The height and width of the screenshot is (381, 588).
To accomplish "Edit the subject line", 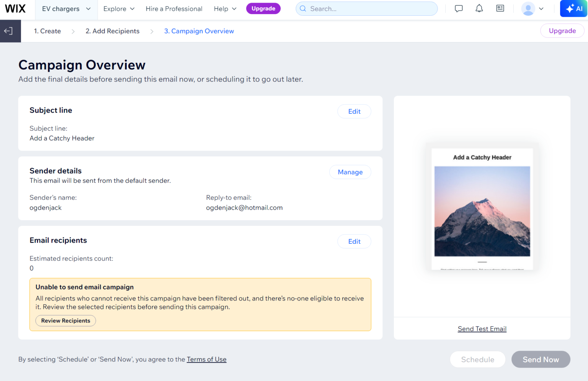I will tap(354, 111).
